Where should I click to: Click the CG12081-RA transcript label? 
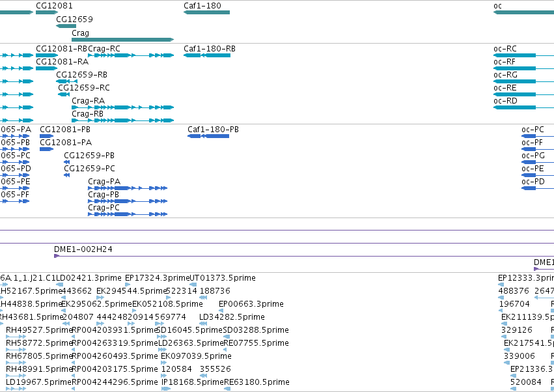coord(62,61)
